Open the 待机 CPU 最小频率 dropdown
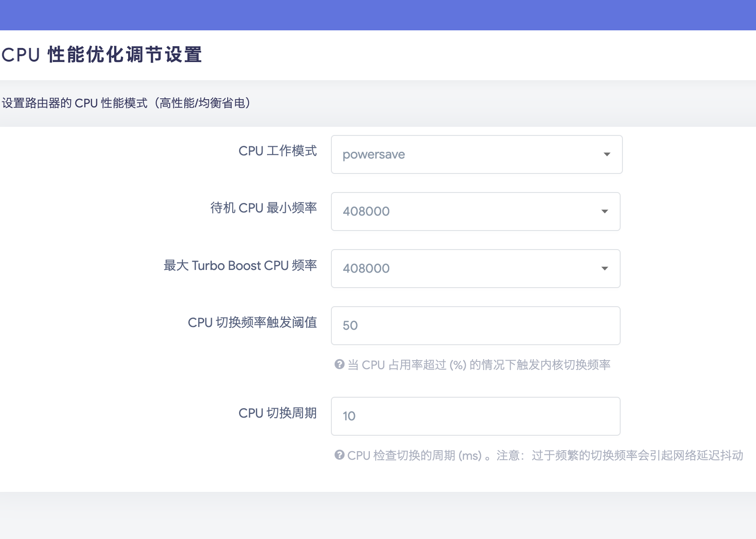The image size is (756, 539). (x=476, y=212)
